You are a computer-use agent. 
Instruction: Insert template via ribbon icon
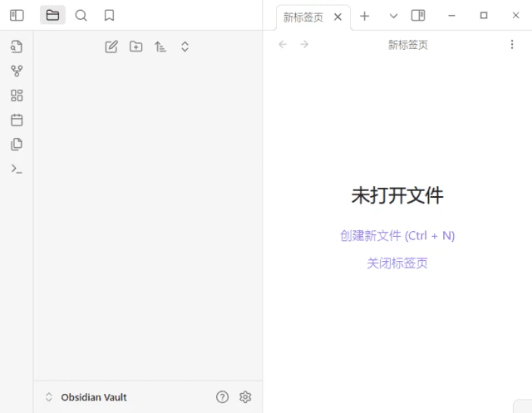coord(17,144)
